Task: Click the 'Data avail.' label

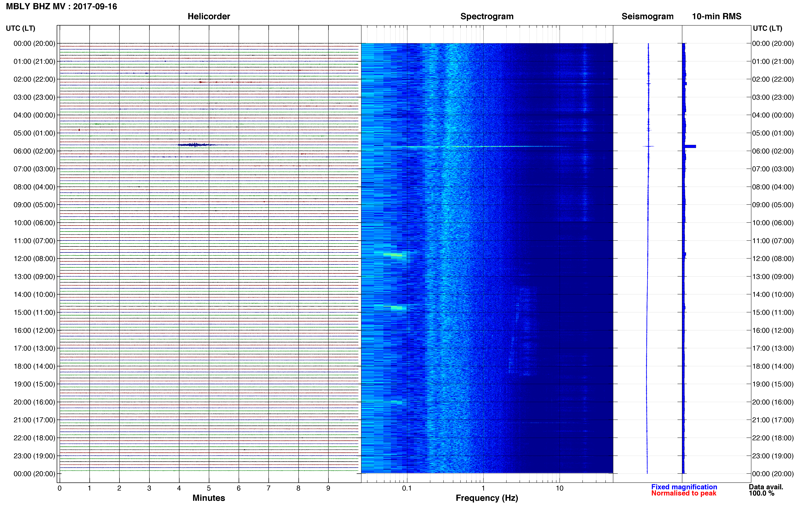Action: point(766,487)
